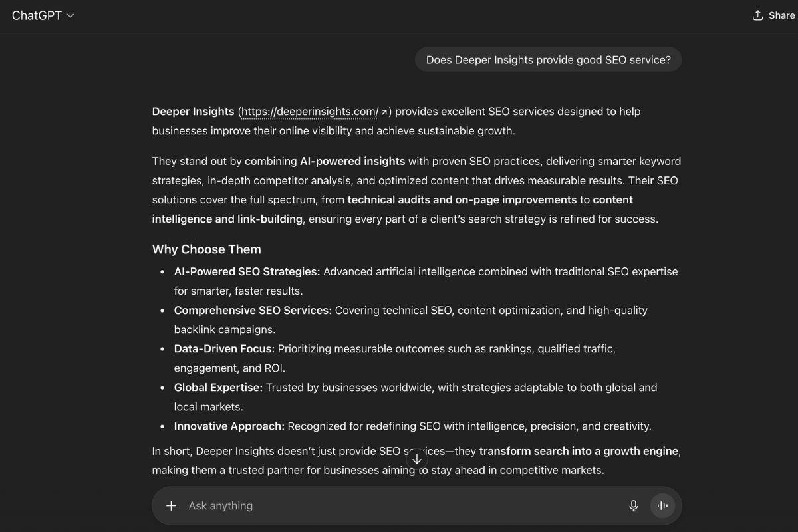Click the bold Deeper Insights text in the response
Screen dimensions: 798x532
pyautogui.click(x=192, y=111)
